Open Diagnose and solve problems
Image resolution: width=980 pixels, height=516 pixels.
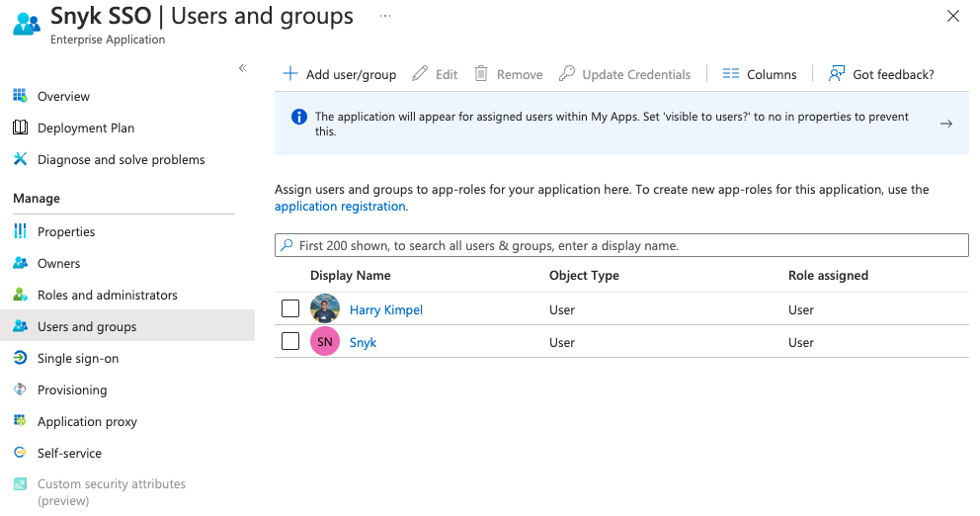(x=121, y=159)
